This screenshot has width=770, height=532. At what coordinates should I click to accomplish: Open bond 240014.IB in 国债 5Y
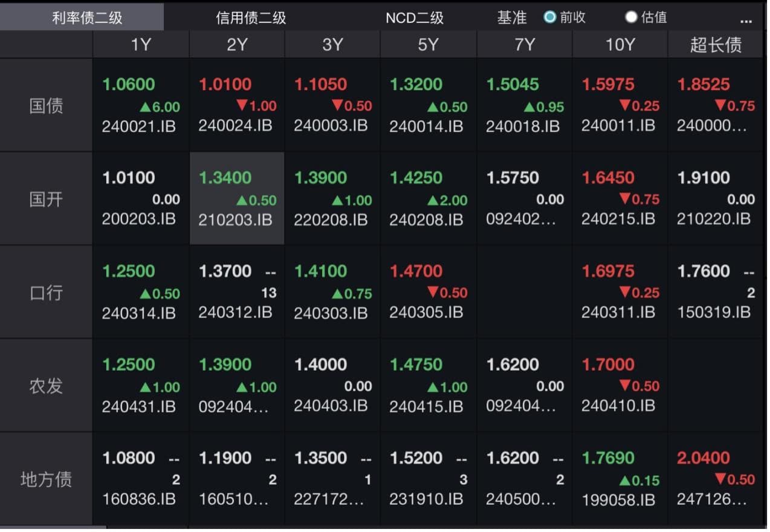click(428, 105)
